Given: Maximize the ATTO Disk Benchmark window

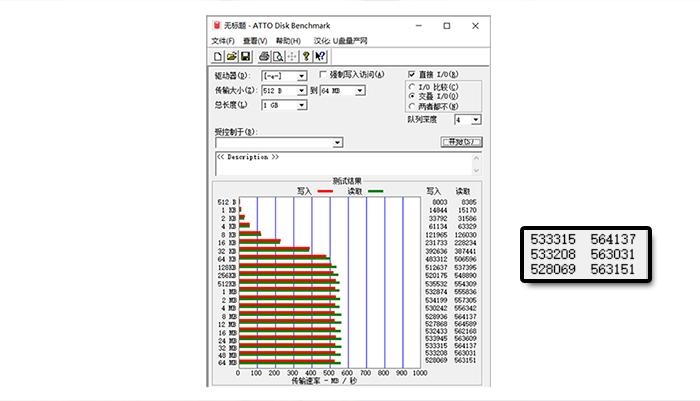Looking at the screenshot, I should click(446, 25).
